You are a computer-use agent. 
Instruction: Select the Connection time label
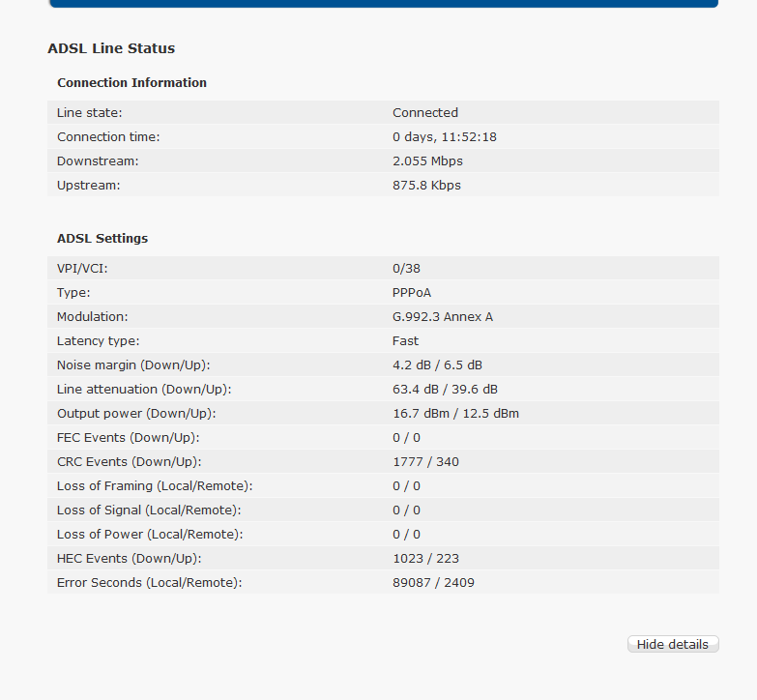click(x=108, y=136)
